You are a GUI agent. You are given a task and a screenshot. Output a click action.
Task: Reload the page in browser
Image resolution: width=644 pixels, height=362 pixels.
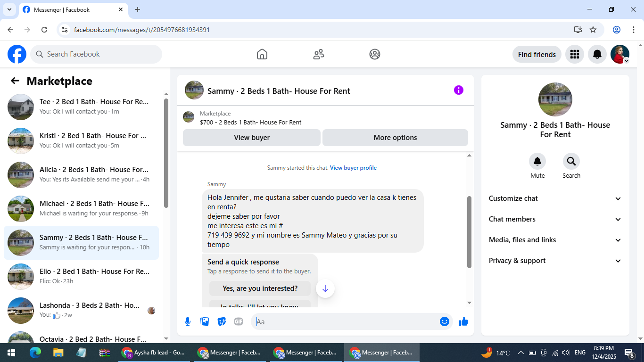[44, 30]
